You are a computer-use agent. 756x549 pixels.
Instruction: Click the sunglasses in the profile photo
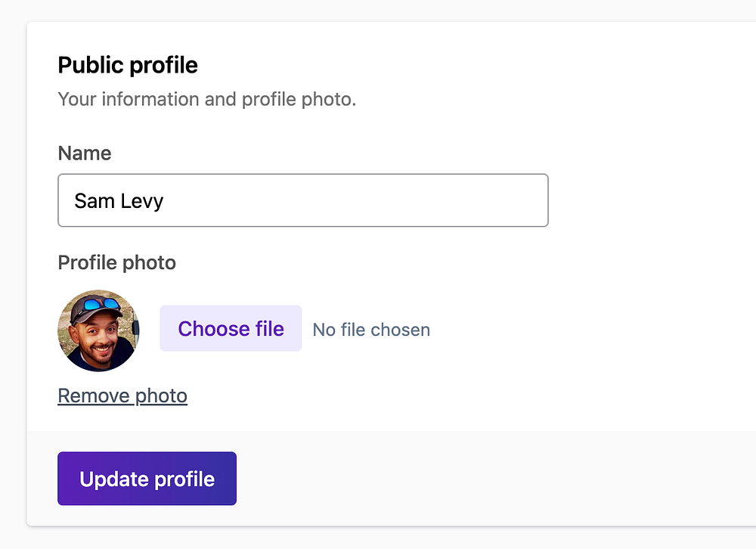[101, 306]
